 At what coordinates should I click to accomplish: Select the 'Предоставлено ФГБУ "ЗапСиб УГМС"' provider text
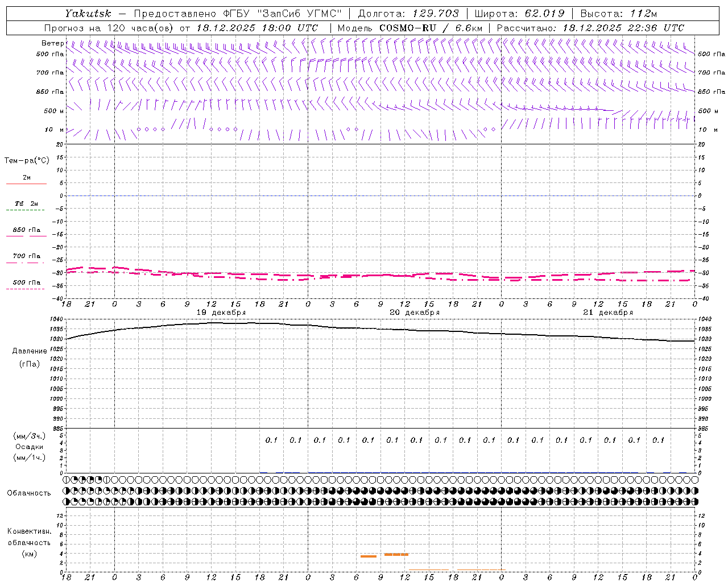tap(238, 14)
